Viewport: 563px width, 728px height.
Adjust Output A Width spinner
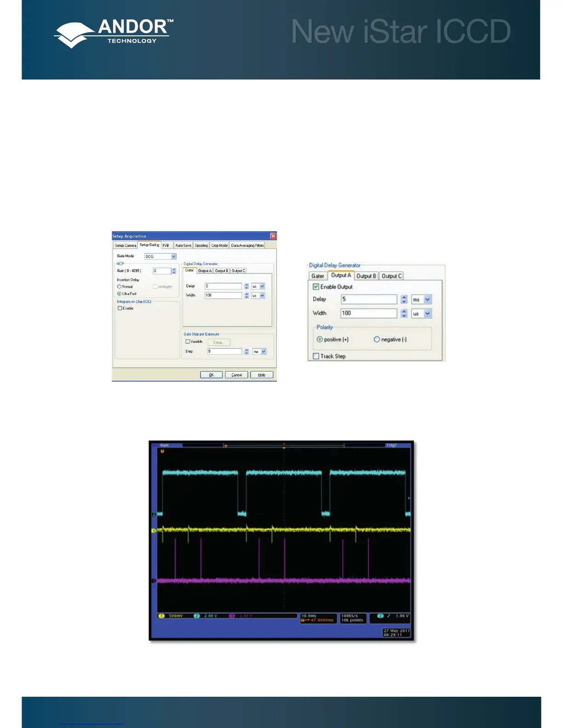click(x=404, y=313)
